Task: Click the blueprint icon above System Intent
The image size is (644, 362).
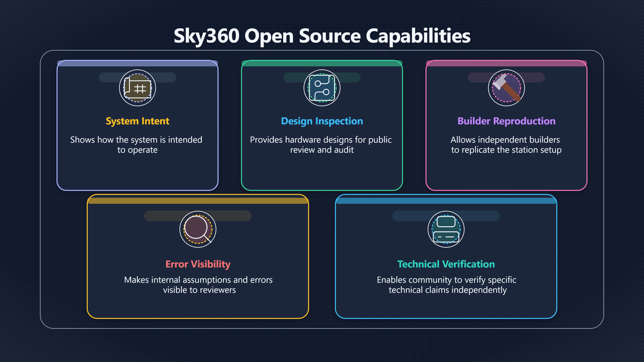Action: [138, 88]
